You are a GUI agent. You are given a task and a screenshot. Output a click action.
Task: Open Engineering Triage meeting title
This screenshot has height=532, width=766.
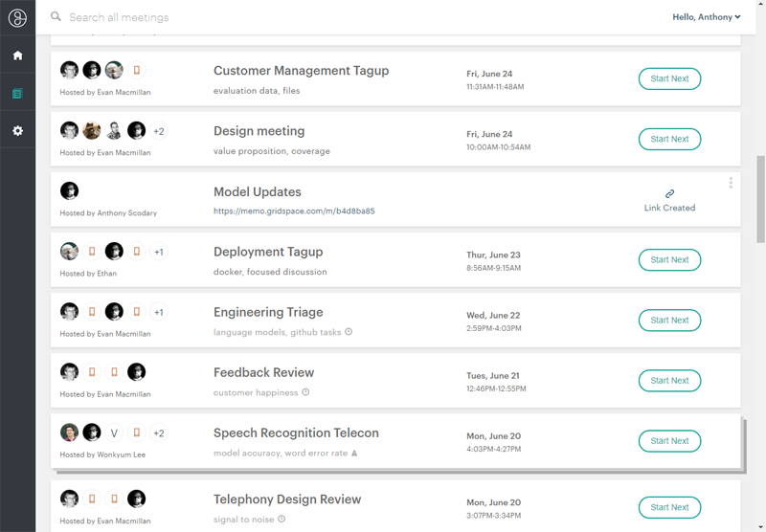pyautogui.click(x=268, y=312)
